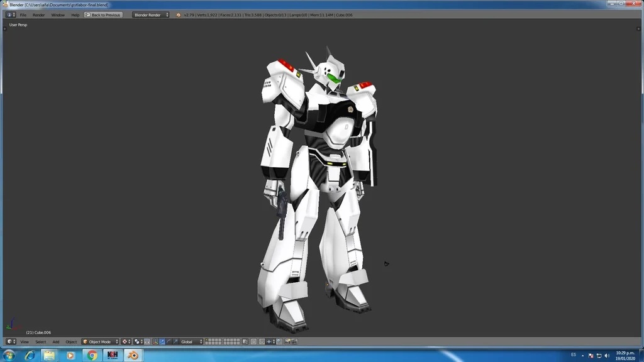Open the Add menu in viewport header

(56, 341)
